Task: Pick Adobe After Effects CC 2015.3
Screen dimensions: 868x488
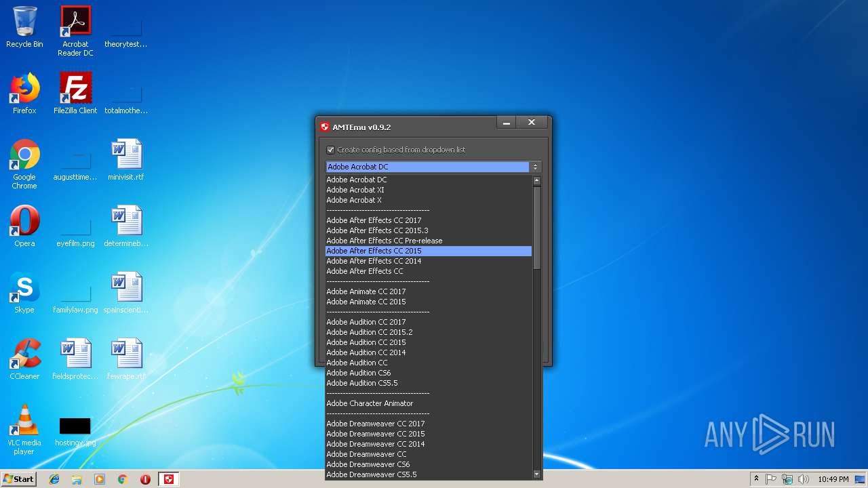Action: [429, 230]
